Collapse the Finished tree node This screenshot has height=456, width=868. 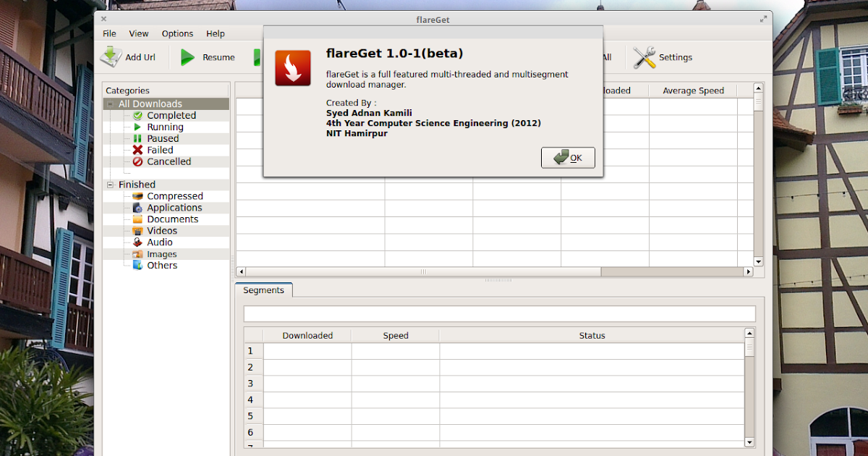pos(111,185)
